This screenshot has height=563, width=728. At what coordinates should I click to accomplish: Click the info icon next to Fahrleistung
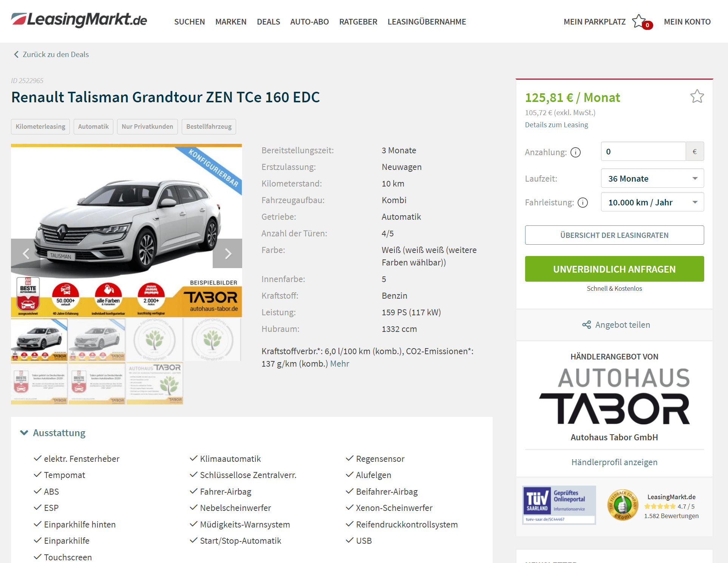tap(583, 203)
